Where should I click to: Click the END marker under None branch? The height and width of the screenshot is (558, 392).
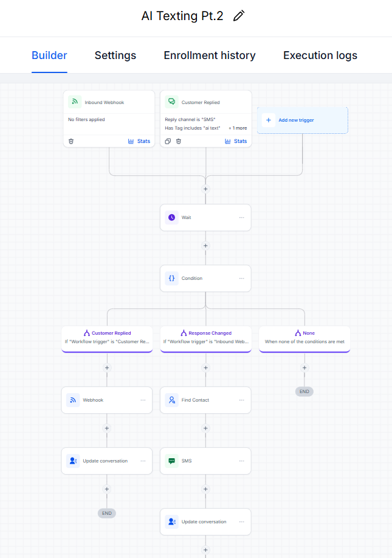pyautogui.click(x=304, y=391)
